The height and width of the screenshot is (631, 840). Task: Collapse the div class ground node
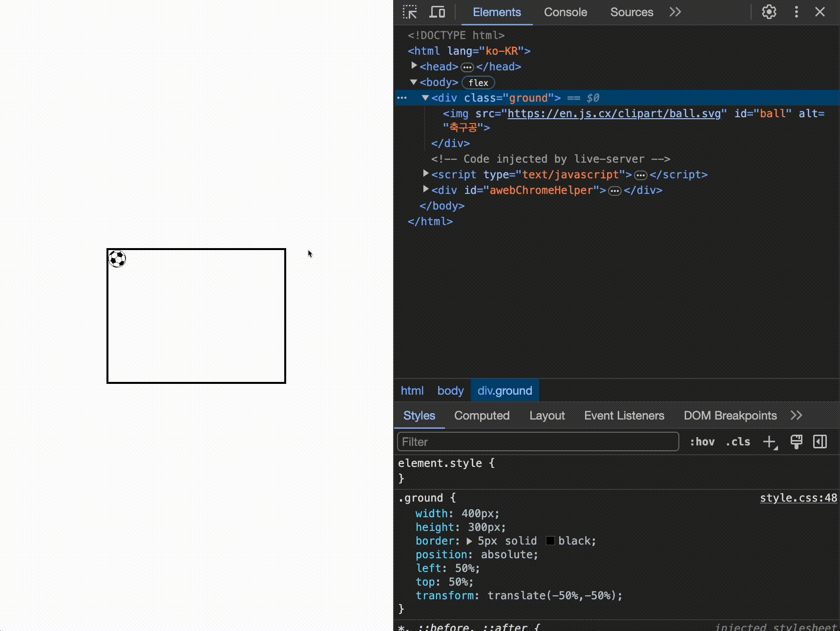click(425, 98)
